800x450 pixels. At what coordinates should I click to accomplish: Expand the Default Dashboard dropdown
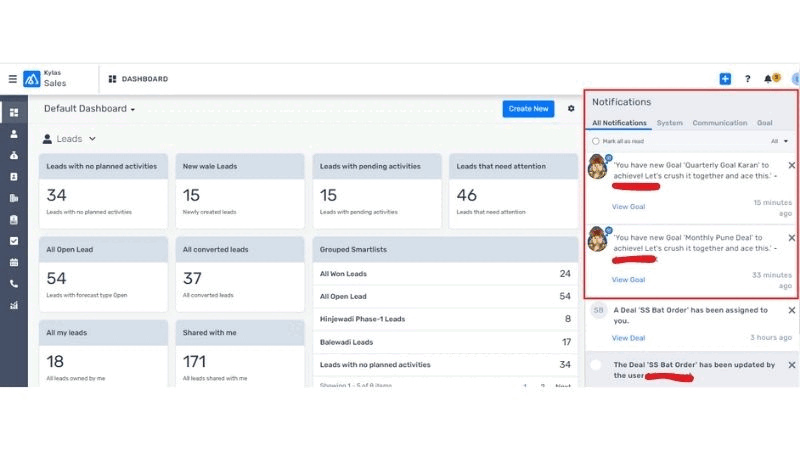coord(132,109)
